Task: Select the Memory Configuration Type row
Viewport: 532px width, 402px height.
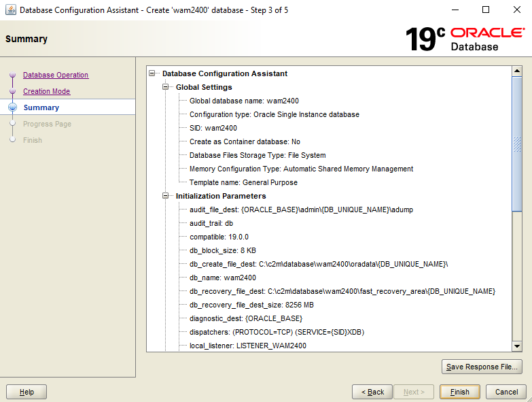Action: [x=301, y=169]
